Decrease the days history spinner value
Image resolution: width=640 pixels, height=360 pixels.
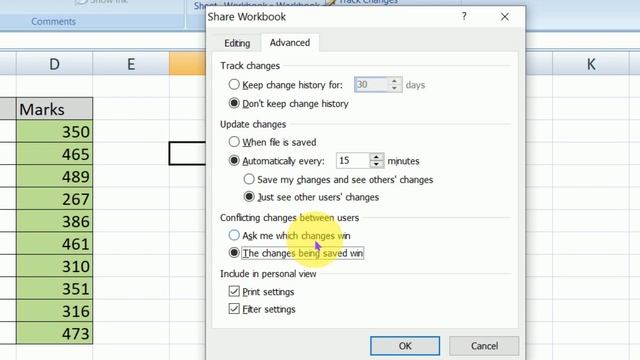(394, 88)
